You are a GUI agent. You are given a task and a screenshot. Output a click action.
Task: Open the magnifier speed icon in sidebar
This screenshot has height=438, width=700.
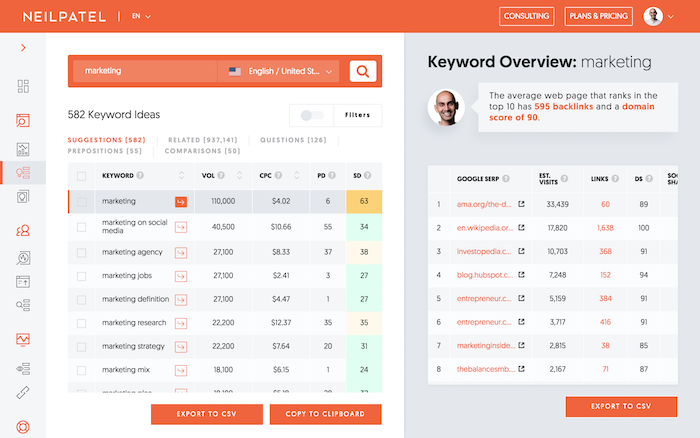pos(23,258)
